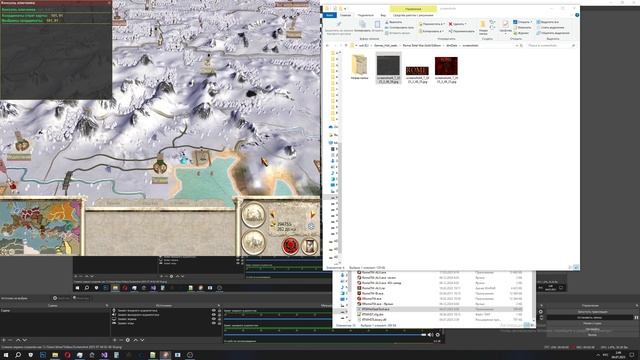Image resolution: width=640 pixels, height=360 pixels.
Task: Open the Explorer address bar history dropdown
Action: tap(517, 45)
